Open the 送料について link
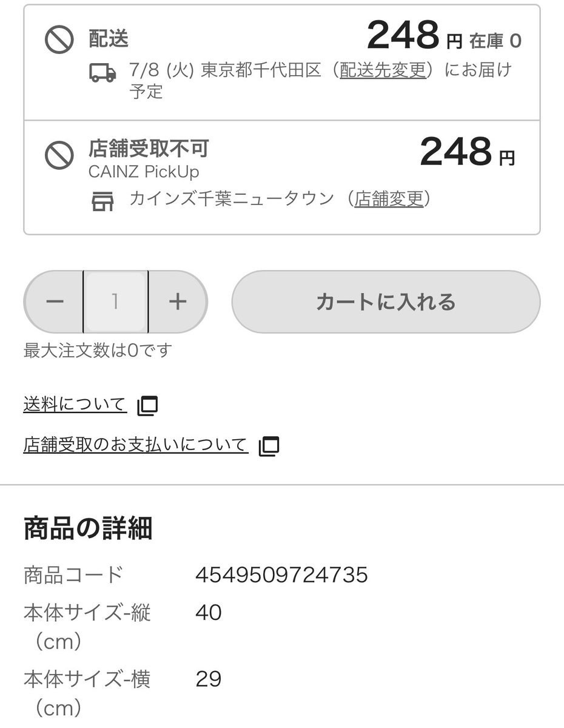The height and width of the screenshot is (728, 564). point(75,404)
